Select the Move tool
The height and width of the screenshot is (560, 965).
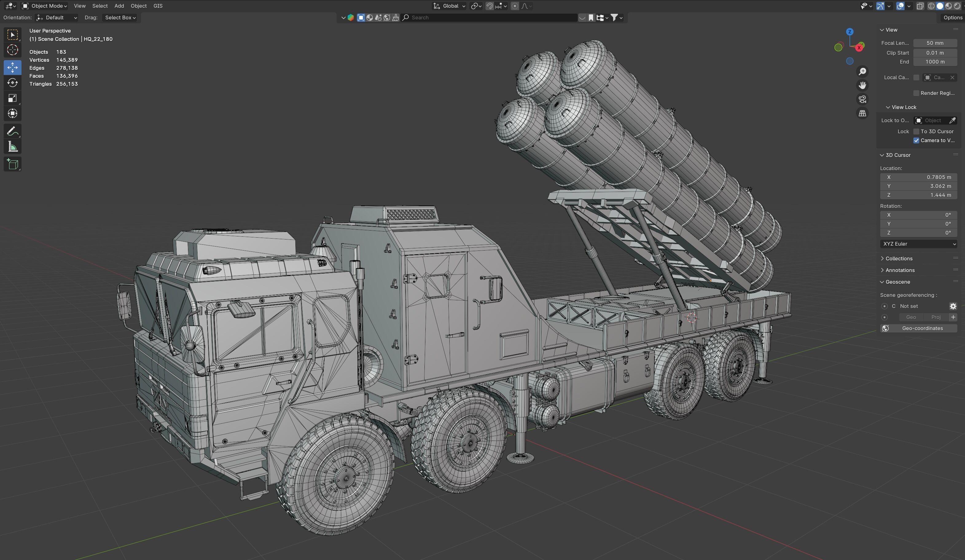pos(13,67)
